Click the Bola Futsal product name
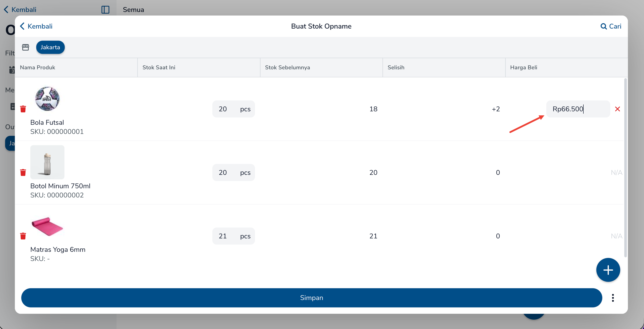Viewport: 644px width, 329px height. point(47,122)
